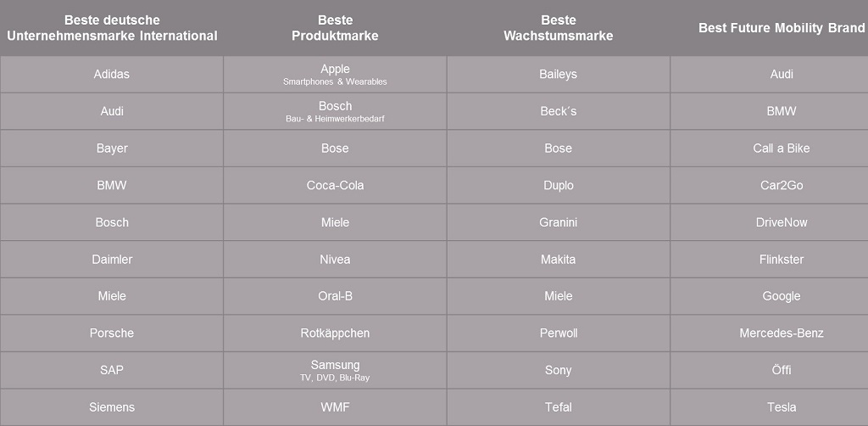868x426 pixels.
Task: Click the Flinkster cell
Action: coord(781,260)
